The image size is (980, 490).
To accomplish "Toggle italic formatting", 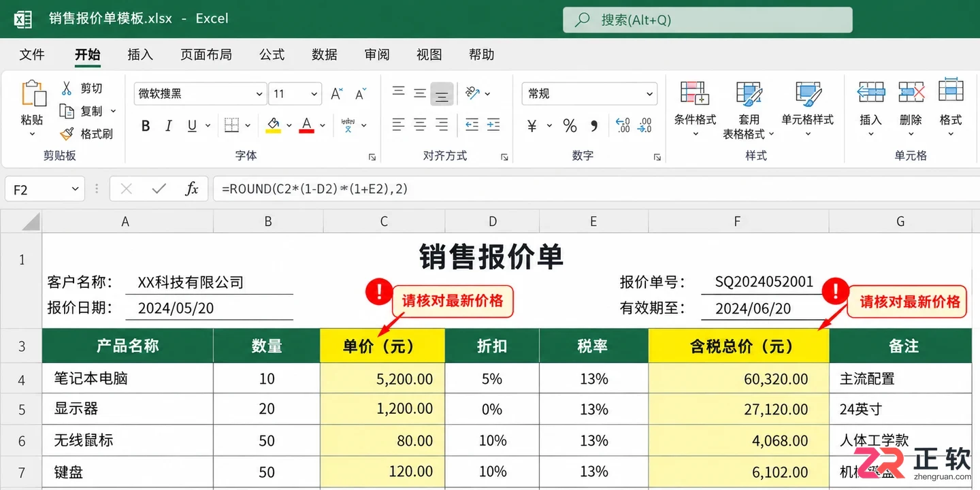I will 169,126.
